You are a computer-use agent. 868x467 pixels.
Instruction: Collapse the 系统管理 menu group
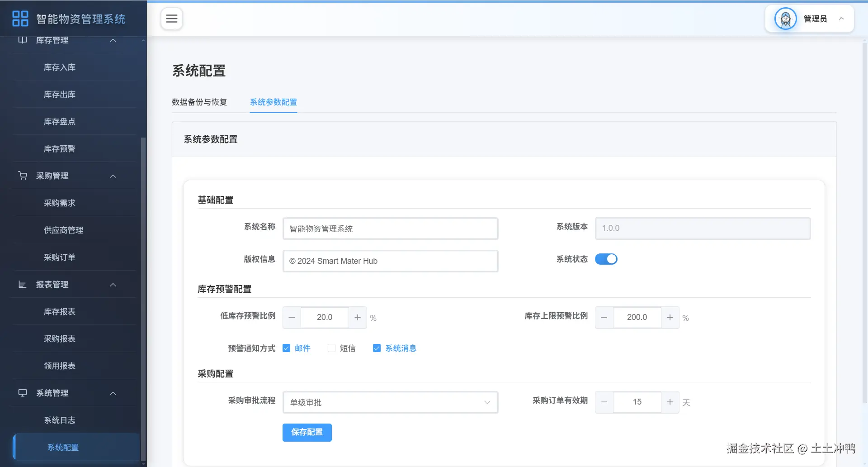(113, 393)
